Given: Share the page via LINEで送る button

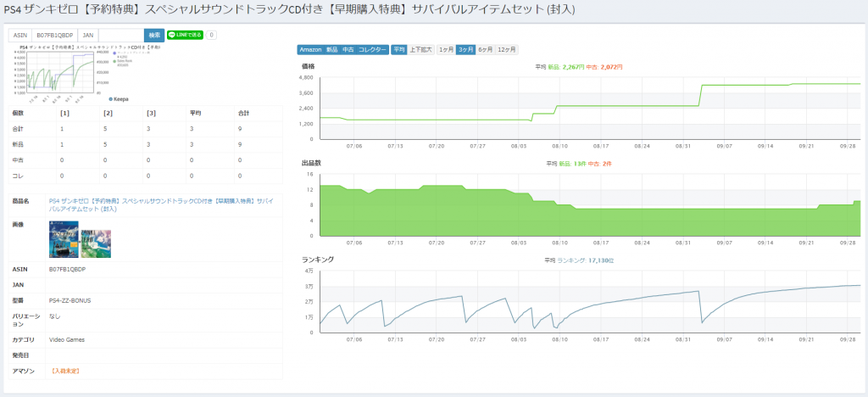Looking at the screenshot, I should (185, 35).
